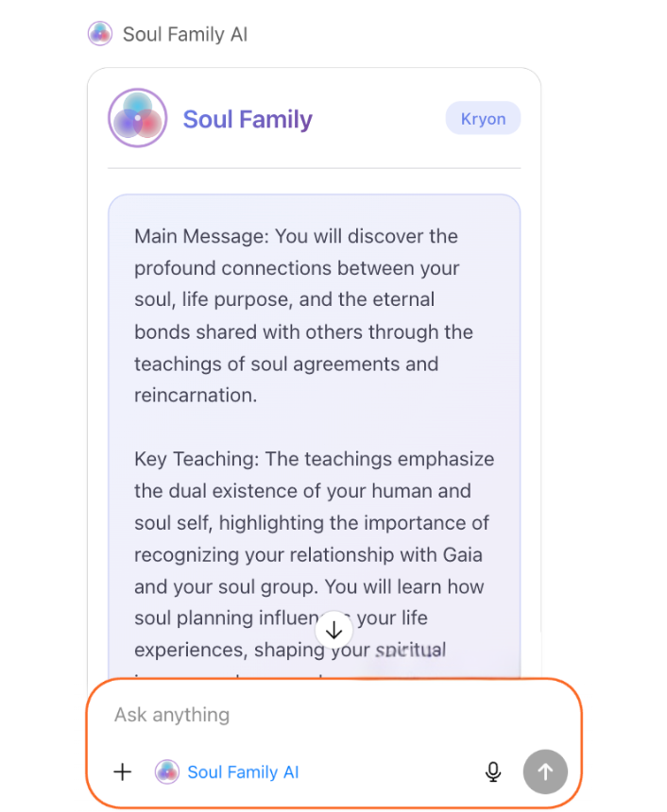Click the Soul Family AI icon in composer
The height and width of the screenshot is (812, 667).
pyautogui.click(x=167, y=772)
